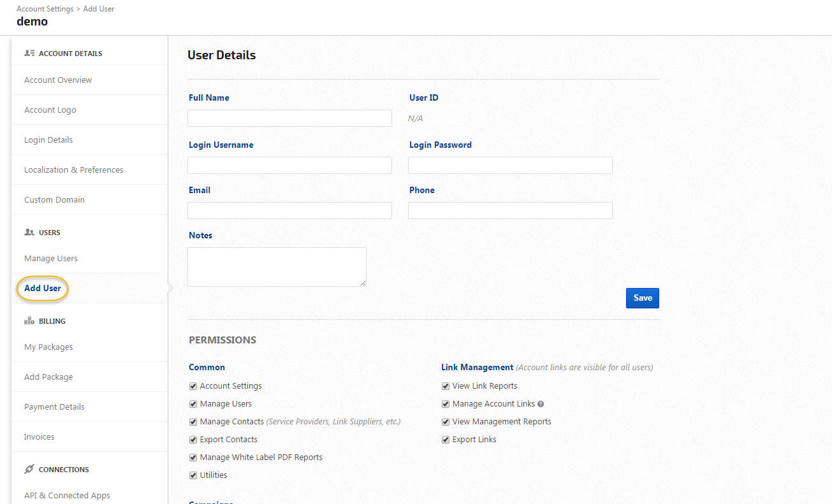Click the Account Details section icon
Screen dimensions: 832x504
pos(29,54)
